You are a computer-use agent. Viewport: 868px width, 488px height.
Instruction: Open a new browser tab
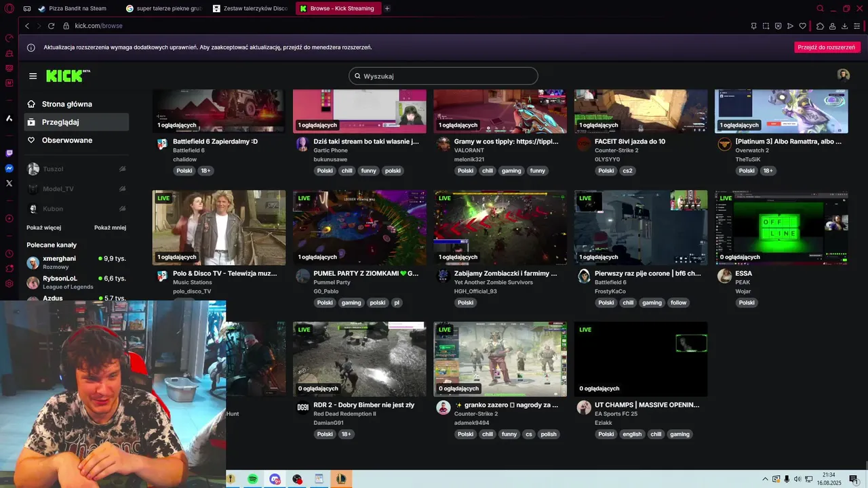(x=387, y=9)
